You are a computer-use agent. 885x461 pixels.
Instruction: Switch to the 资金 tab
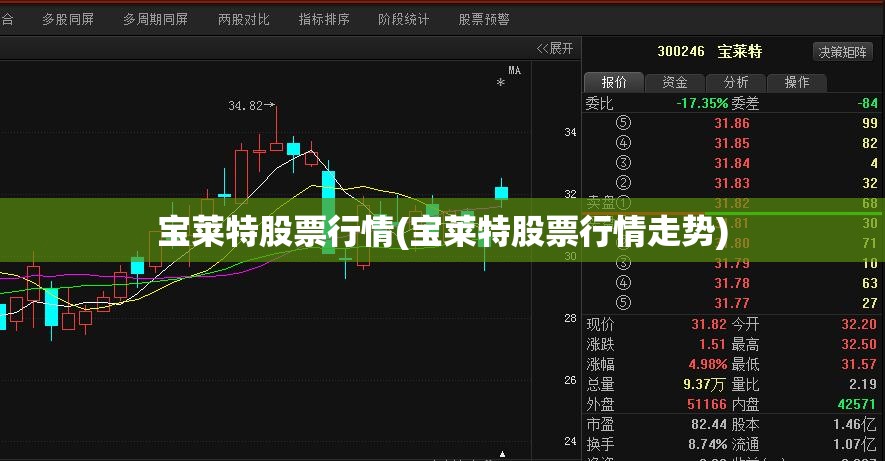pyautogui.click(x=674, y=82)
